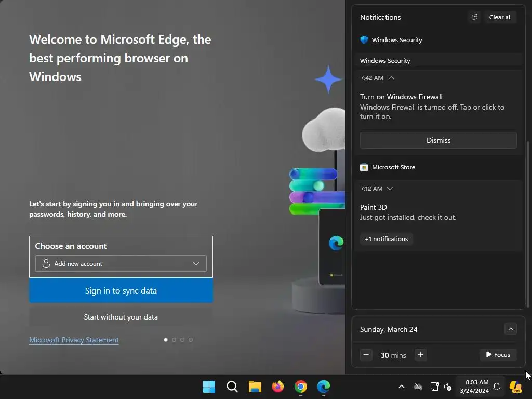Click the notification bell icon

point(497,387)
